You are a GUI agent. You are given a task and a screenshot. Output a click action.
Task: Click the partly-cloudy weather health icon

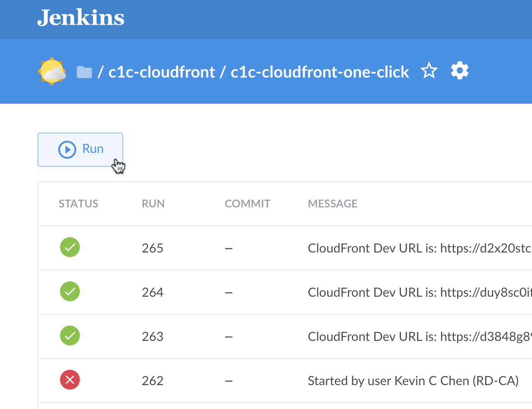(x=52, y=71)
